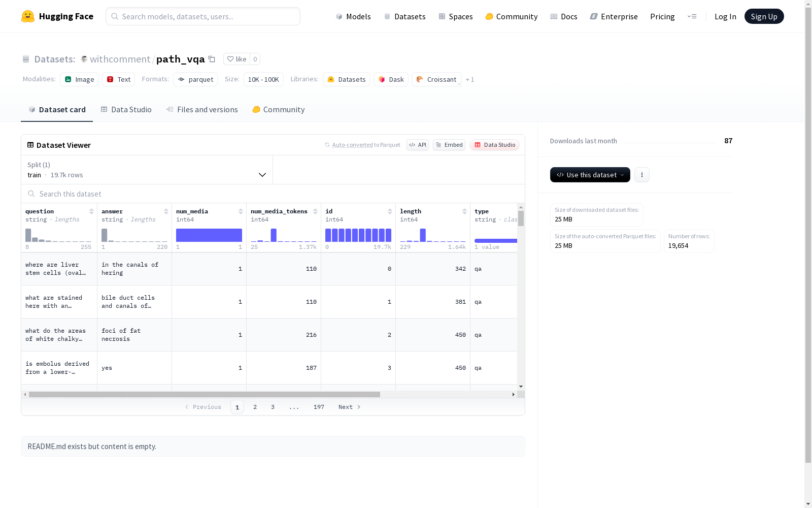Click the table horizontal scrollbar thumb
The image size is (812, 508).
coord(205,394)
